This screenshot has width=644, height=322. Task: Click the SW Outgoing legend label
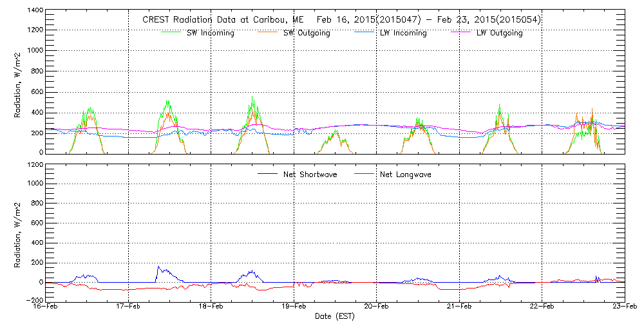pyautogui.click(x=307, y=33)
